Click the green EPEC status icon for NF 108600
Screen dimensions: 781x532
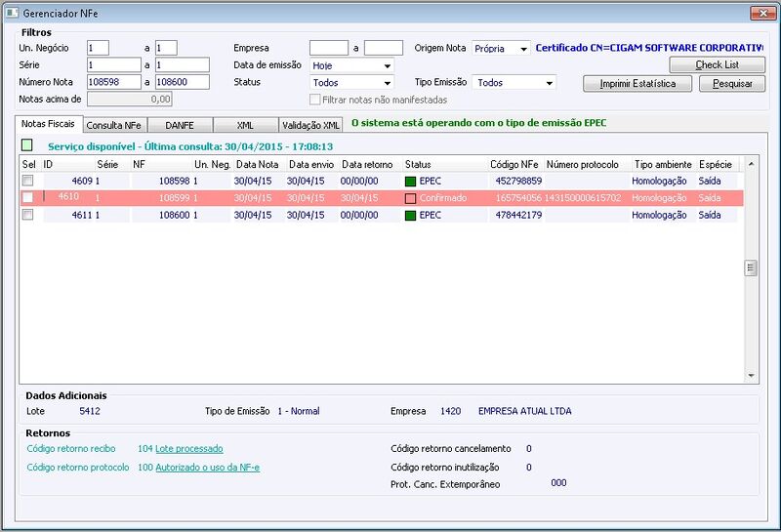[410, 215]
